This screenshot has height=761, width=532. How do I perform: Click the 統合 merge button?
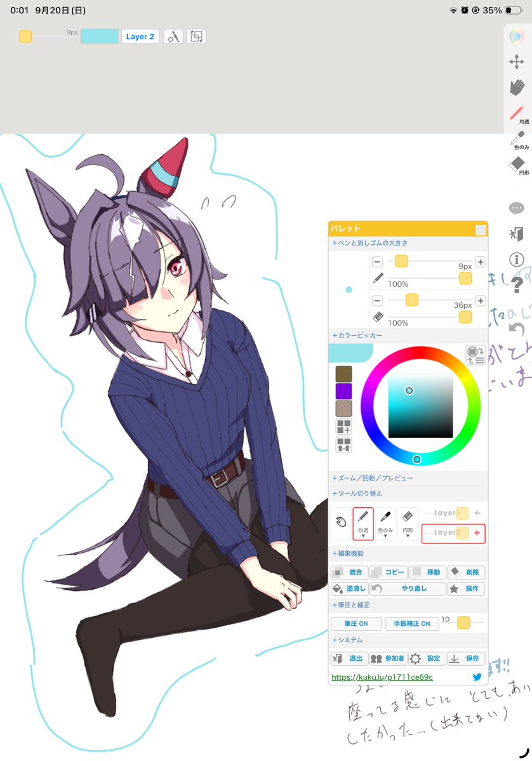[x=350, y=572]
